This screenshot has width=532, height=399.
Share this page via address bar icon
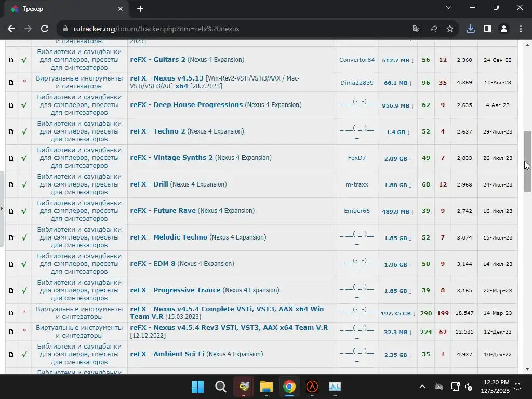click(x=433, y=29)
